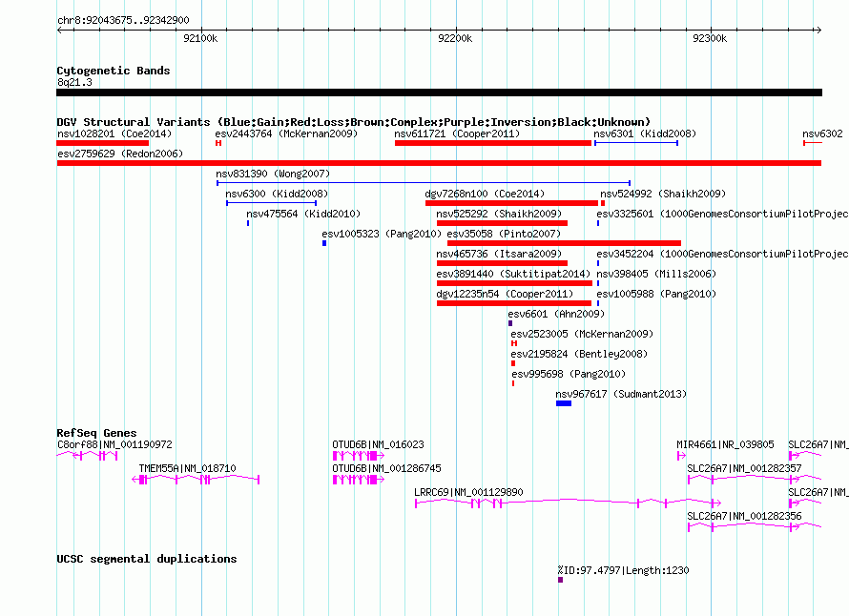This screenshot has height=616, width=849.
Task: Open the nsv6301 (Kidd2008) variant label
Action: click(644, 133)
